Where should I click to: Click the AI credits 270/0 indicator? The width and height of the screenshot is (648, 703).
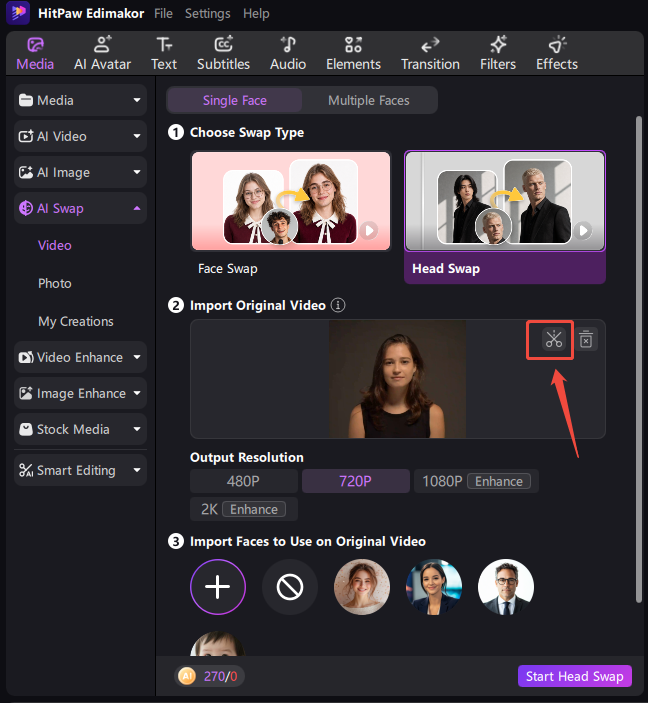click(209, 676)
